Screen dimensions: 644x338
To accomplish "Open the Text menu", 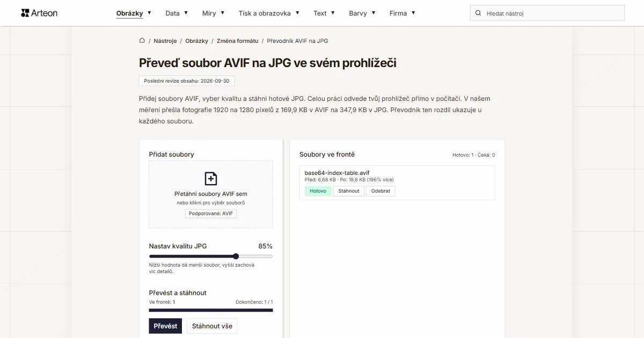I will tap(320, 13).
